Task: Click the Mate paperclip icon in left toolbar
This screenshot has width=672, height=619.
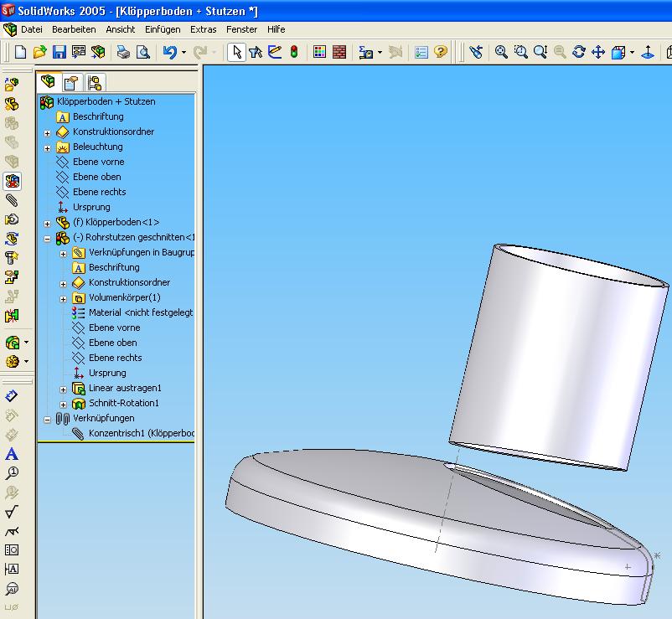Action: pyautogui.click(x=12, y=201)
